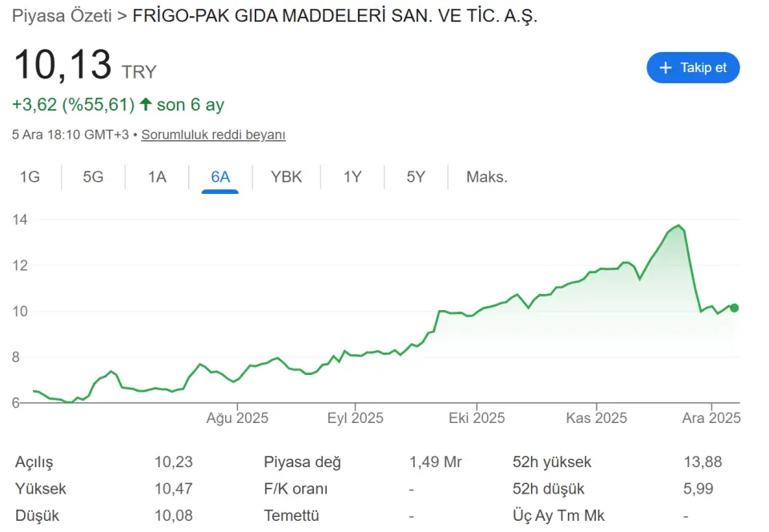Switch to the 1A time range
Screen dimensions: 769x532
point(157,177)
